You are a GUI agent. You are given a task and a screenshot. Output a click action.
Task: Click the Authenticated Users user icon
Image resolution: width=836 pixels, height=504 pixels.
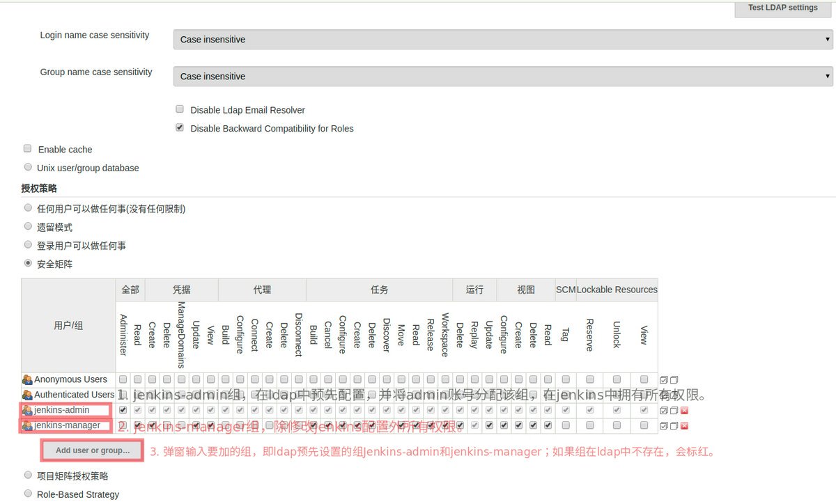click(27, 395)
